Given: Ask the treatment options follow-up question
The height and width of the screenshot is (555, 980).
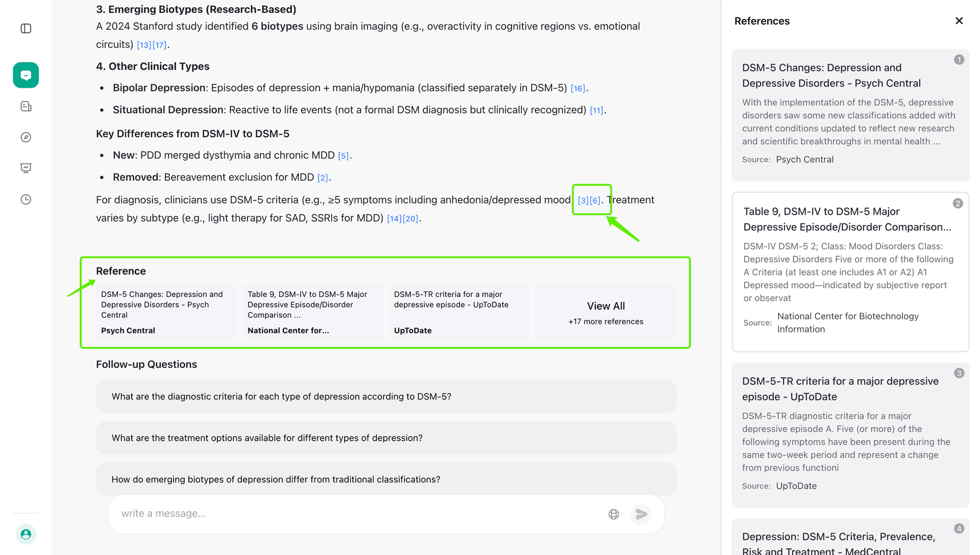Looking at the screenshot, I should click(x=385, y=438).
